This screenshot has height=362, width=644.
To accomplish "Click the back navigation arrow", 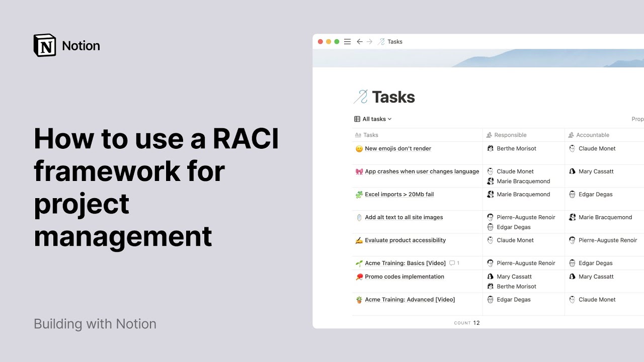I will click(359, 42).
